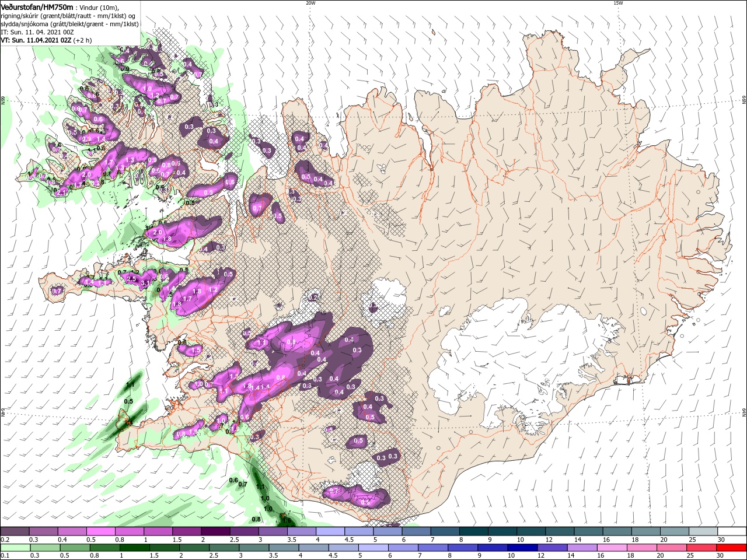The image size is (747, 560).
Task: Click the 'IT: Sun. 11. 04. 2021 00Z' line
Action: (37, 32)
